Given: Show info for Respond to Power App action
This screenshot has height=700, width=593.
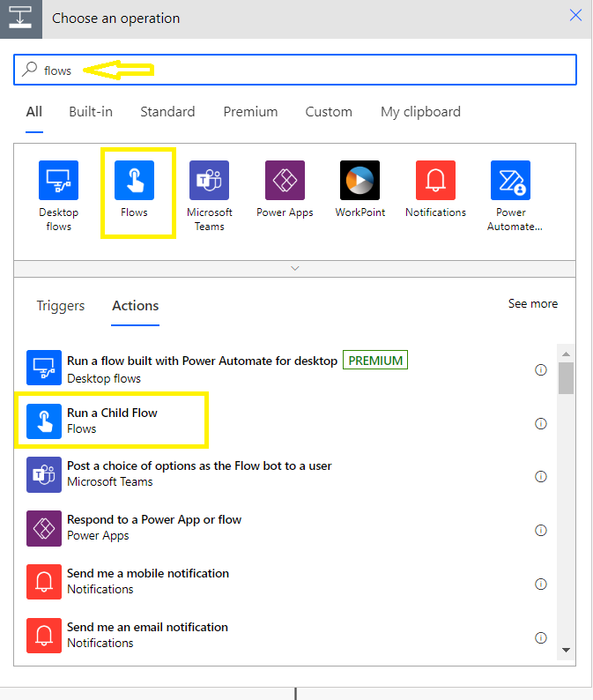Looking at the screenshot, I should [x=541, y=530].
